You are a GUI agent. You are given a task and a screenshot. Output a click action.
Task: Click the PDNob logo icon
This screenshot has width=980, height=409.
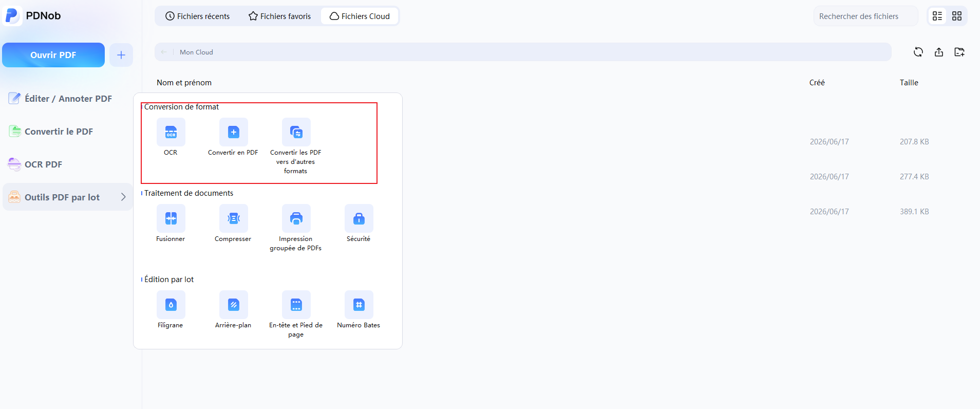(x=12, y=16)
